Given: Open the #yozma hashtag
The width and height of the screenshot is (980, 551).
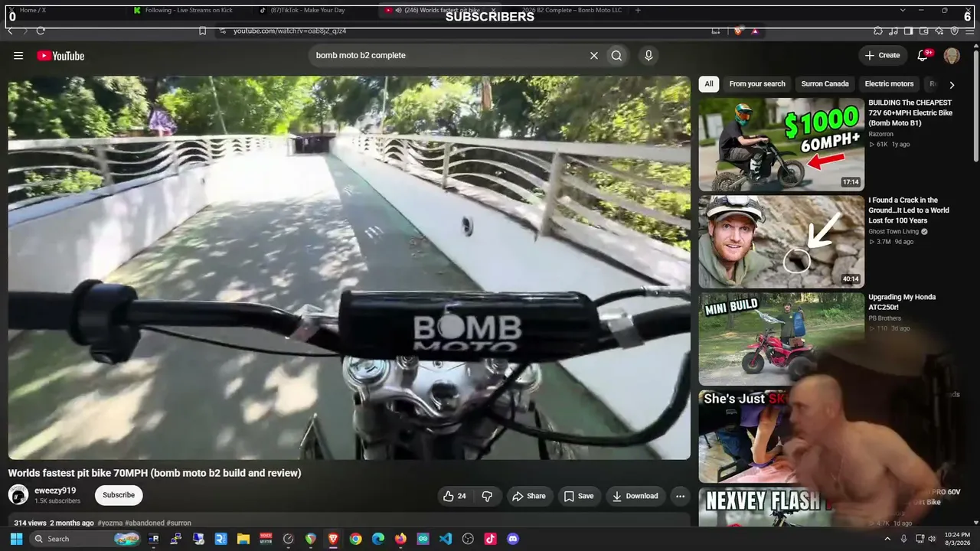Looking at the screenshot, I should click(110, 523).
